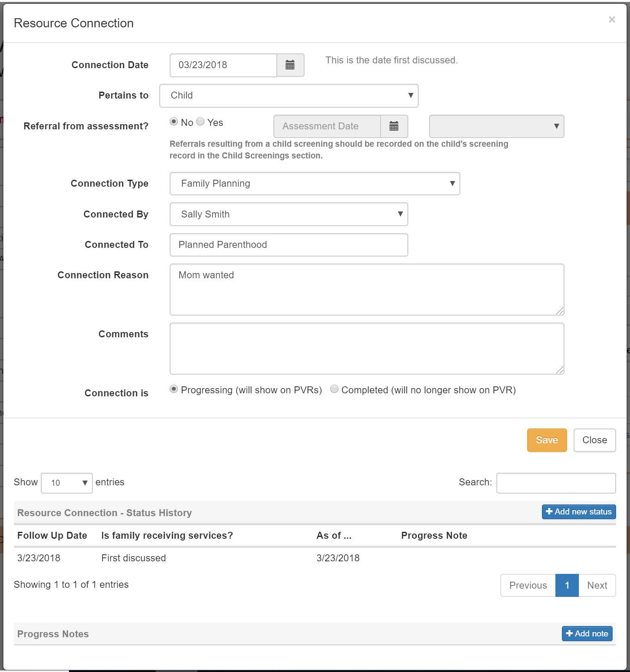Open the Connection Type dropdown
Viewport: 630px width, 672px height.
(x=315, y=184)
